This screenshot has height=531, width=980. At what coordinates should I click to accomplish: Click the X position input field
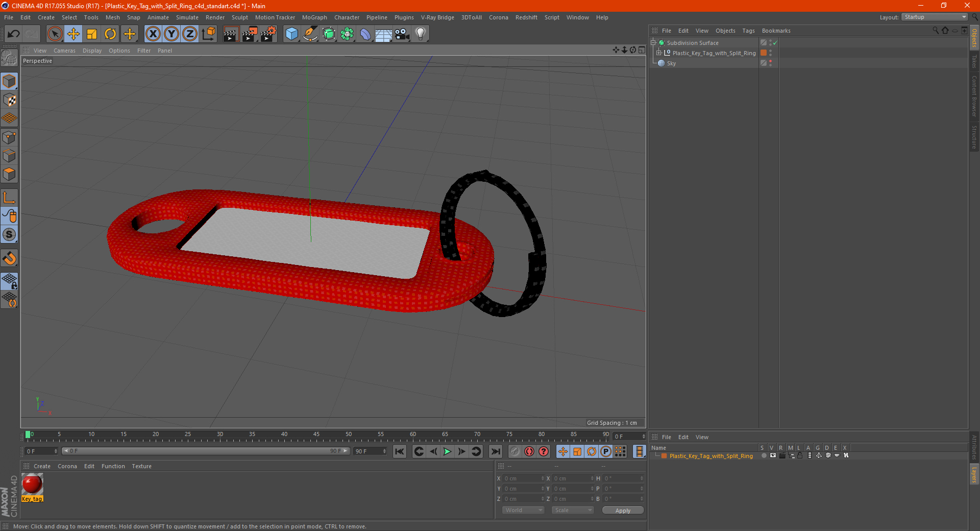pos(523,478)
